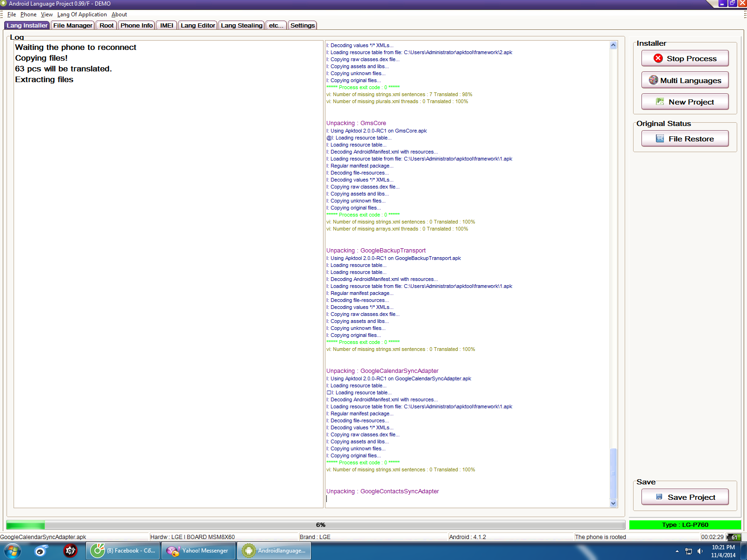The width and height of the screenshot is (747, 560).
Task: Switch to the Settings tab
Action: (x=303, y=25)
